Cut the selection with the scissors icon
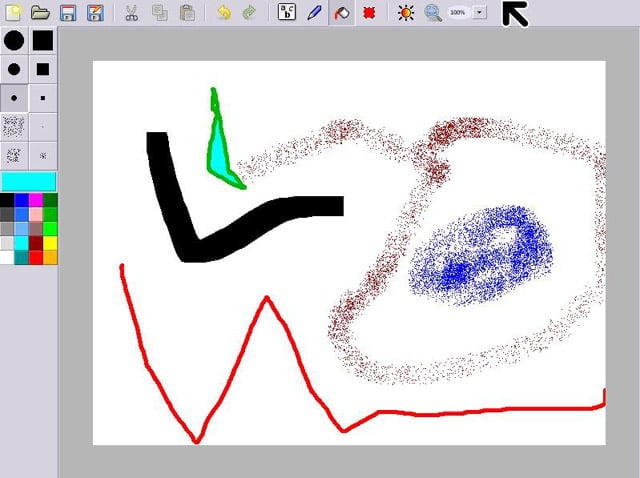 tap(131, 13)
